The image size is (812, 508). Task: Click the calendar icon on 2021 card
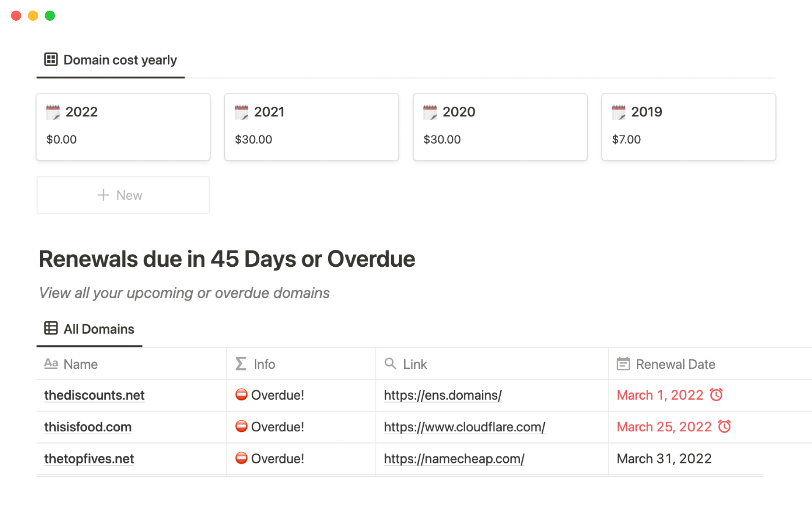point(241,112)
